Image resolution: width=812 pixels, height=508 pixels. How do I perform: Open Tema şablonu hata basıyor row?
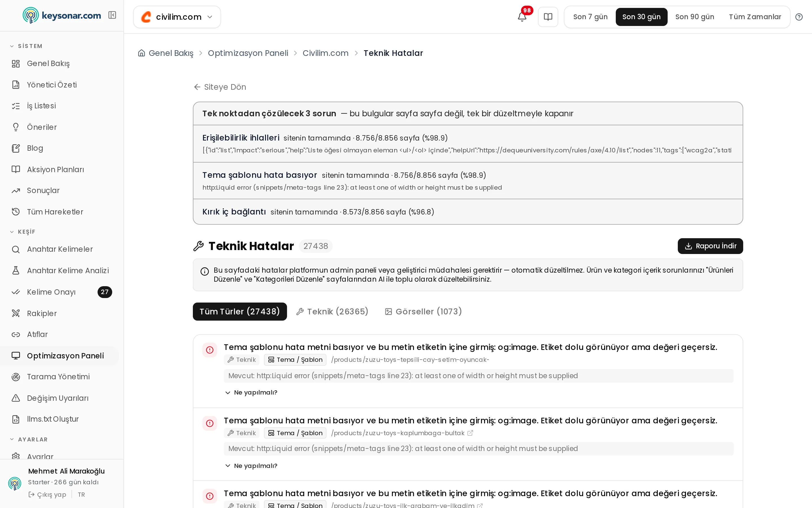pyautogui.click(x=468, y=181)
